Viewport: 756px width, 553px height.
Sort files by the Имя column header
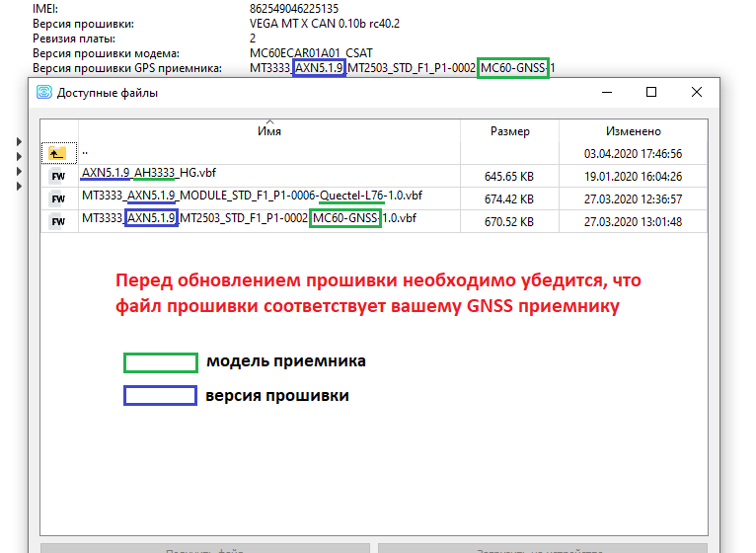[x=269, y=130]
